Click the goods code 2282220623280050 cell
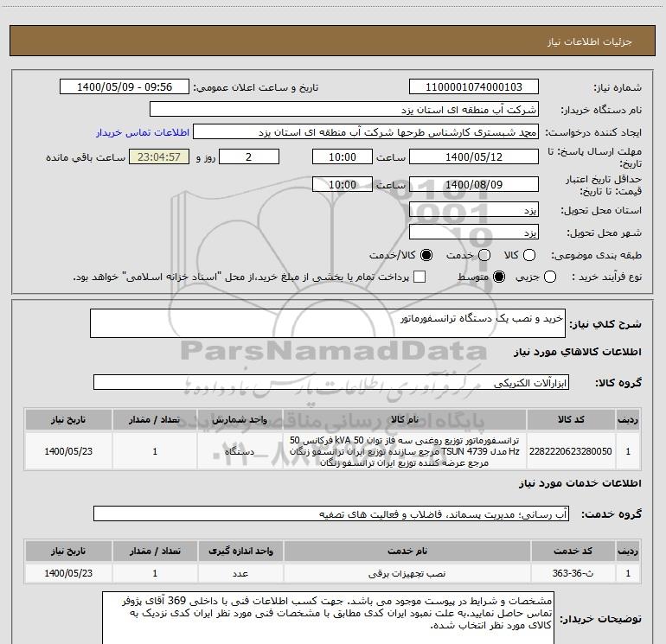Screen dimensions: 666x644 tap(571, 451)
